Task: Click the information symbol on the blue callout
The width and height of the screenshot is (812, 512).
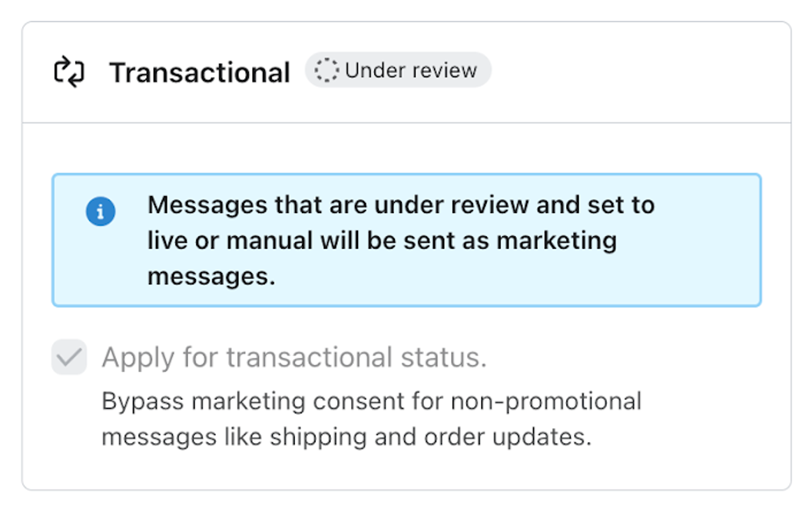Action: coord(101,211)
